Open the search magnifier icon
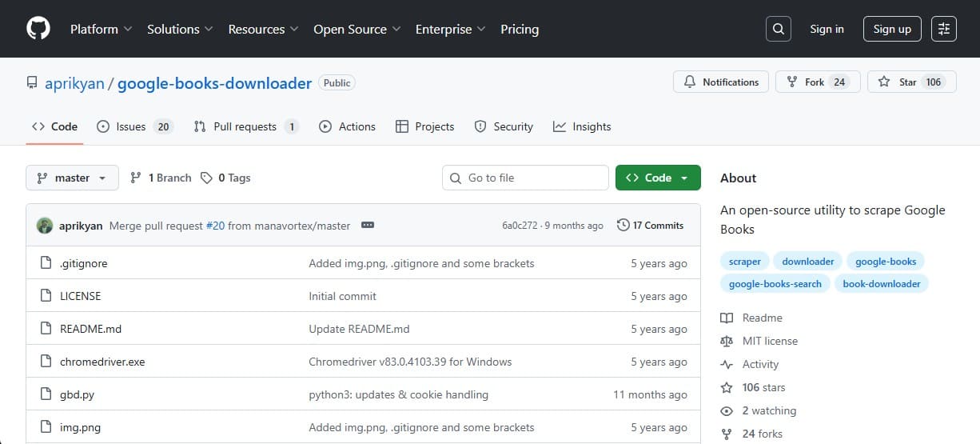 pyautogui.click(x=778, y=29)
